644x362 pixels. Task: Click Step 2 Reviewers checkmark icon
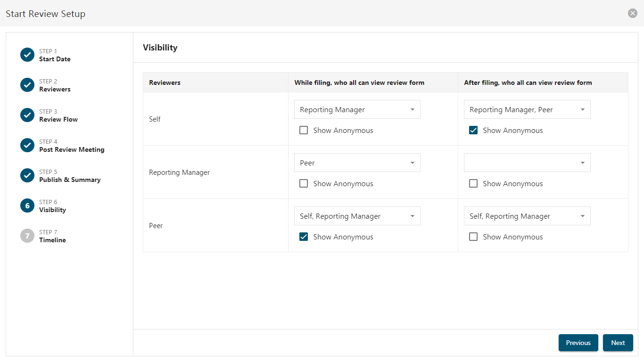(x=27, y=85)
